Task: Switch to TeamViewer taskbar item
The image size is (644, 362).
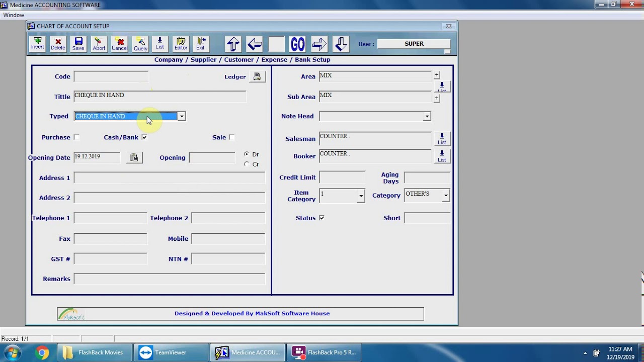Action: (171, 353)
